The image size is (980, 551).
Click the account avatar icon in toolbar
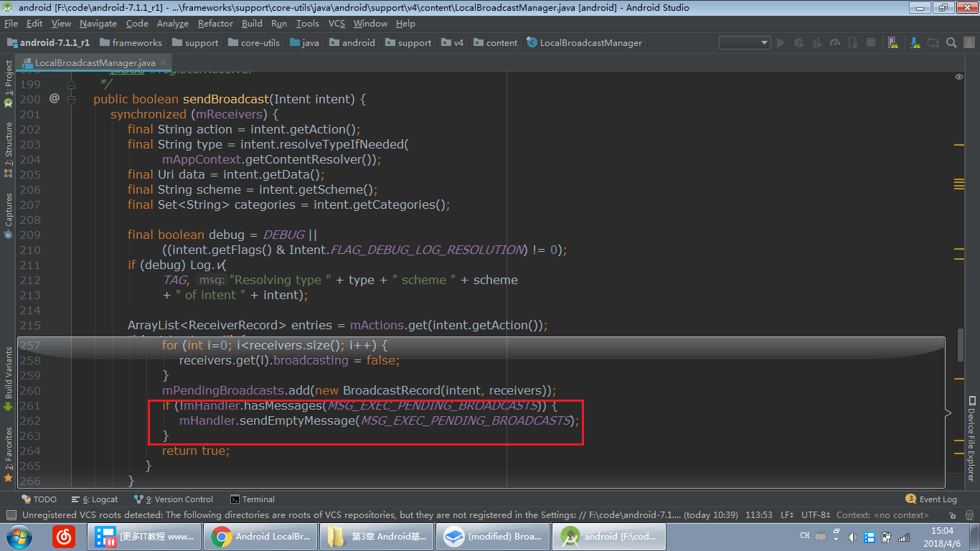coord(969,43)
